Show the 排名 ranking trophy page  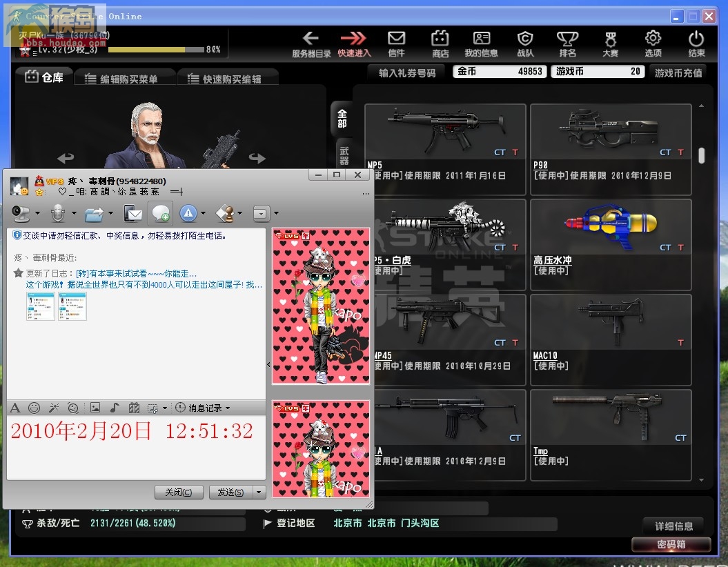tap(567, 44)
